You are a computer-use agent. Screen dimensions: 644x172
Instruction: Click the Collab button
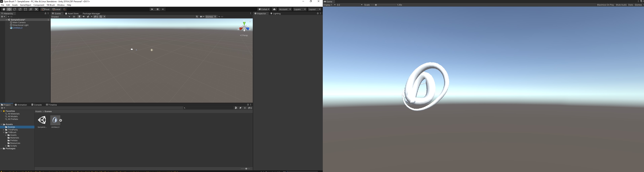[x=264, y=9]
